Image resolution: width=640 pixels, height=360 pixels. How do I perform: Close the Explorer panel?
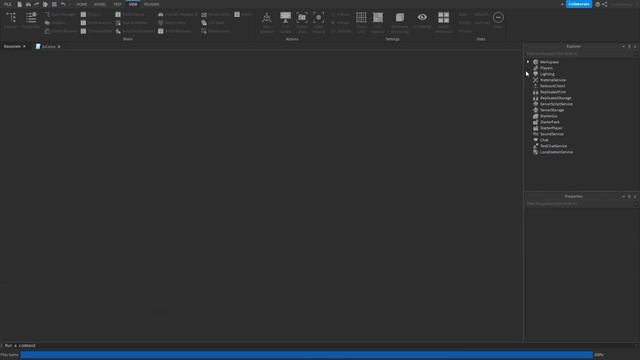pyautogui.click(x=635, y=47)
